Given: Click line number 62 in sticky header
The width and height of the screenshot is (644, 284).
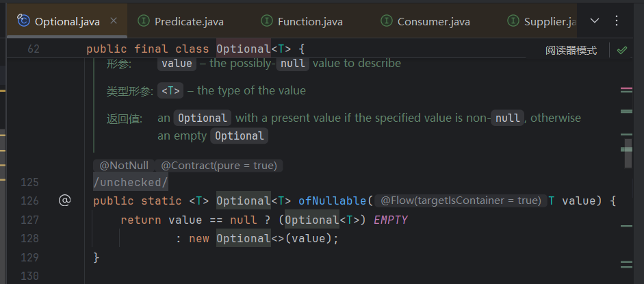Looking at the screenshot, I should pos(34,49).
